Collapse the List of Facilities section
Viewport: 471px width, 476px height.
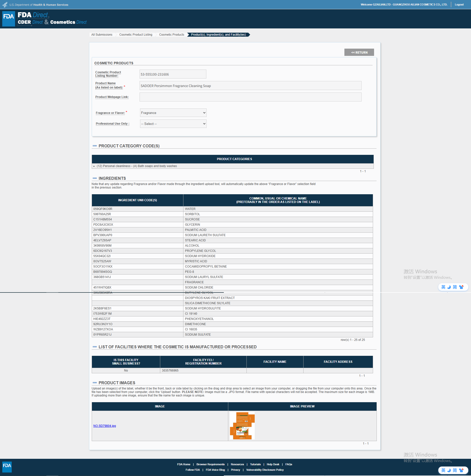pos(95,347)
